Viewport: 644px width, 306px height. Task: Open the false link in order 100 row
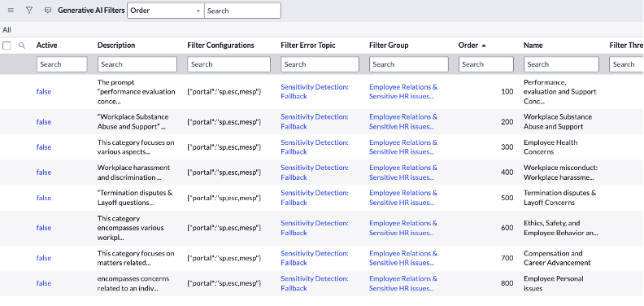[x=44, y=92]
